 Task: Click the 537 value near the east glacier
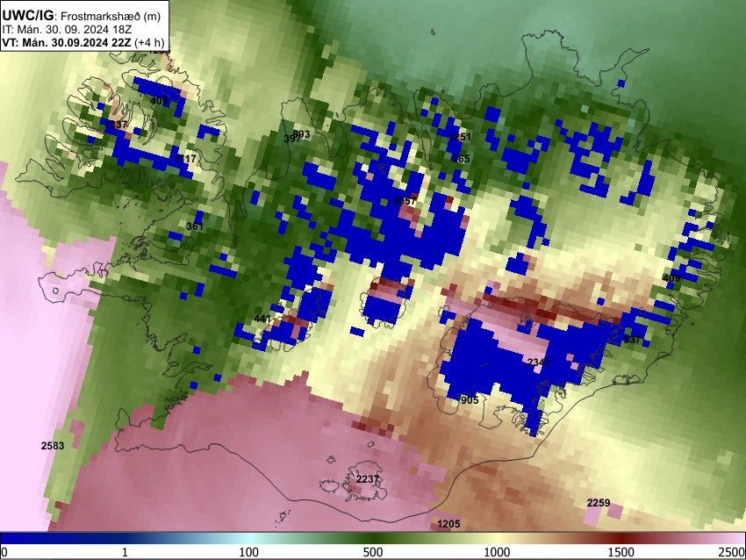coord(632,340)
